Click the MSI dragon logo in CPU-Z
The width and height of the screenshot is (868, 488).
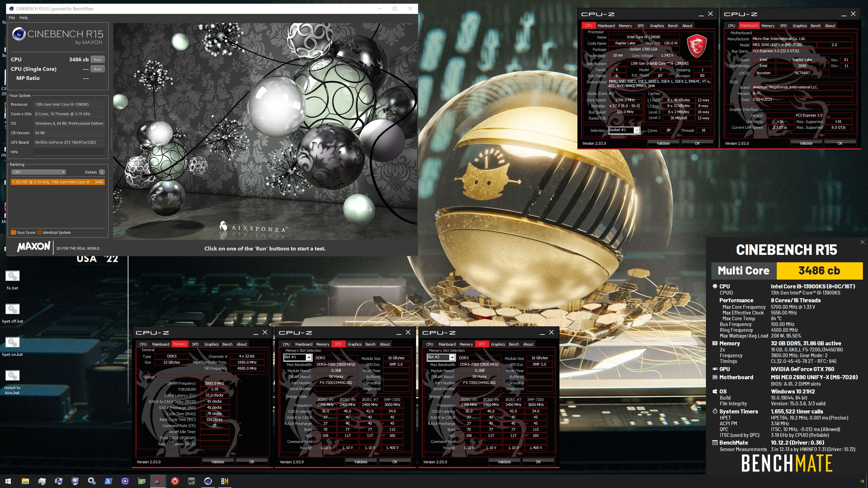click(x=697, y=46)
